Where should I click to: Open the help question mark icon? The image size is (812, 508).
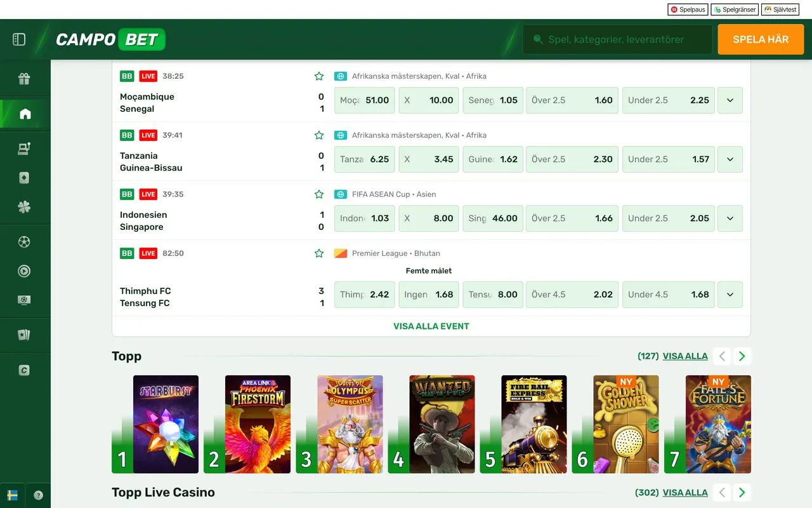tap(38, 495)
